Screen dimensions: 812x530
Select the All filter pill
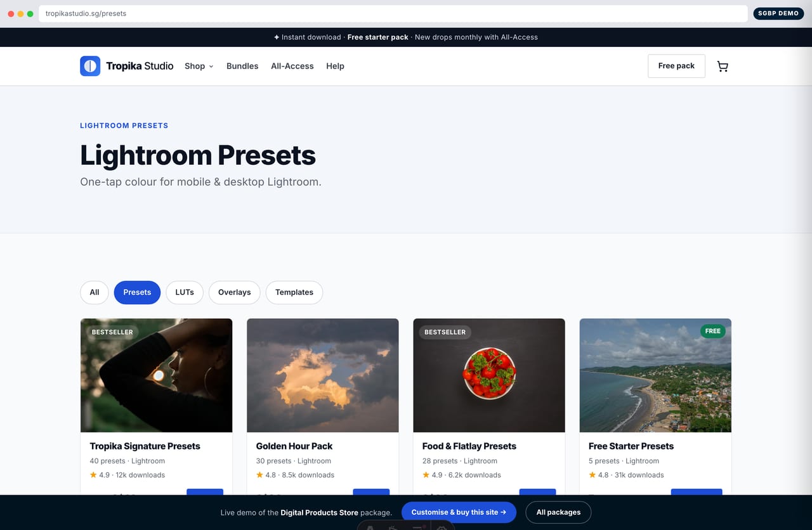coord(95,292)
